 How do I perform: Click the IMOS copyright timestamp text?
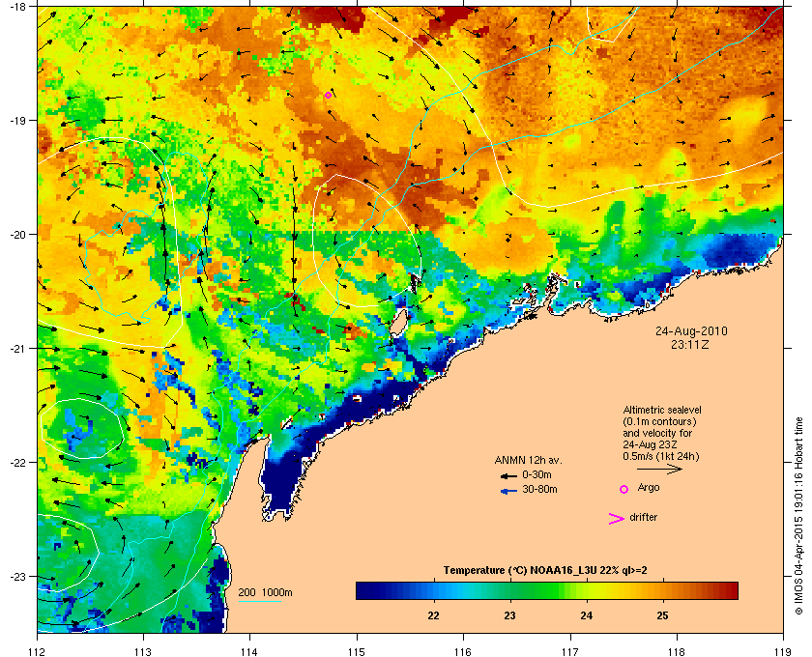click(x=799, y=518)
